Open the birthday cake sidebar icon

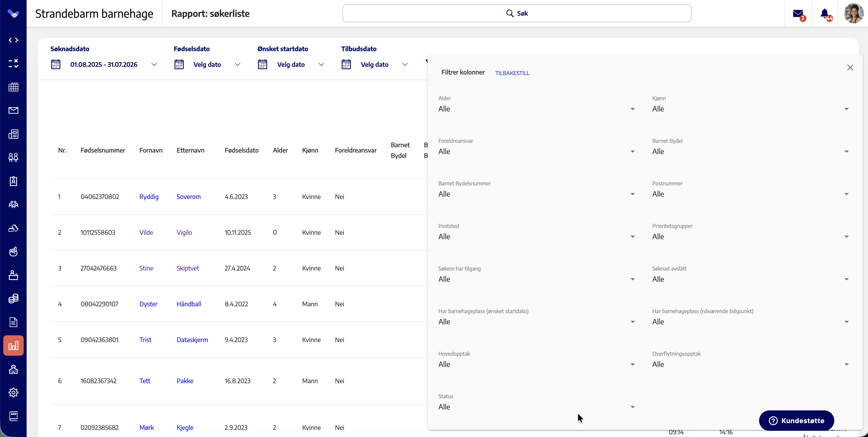[14, 275]
